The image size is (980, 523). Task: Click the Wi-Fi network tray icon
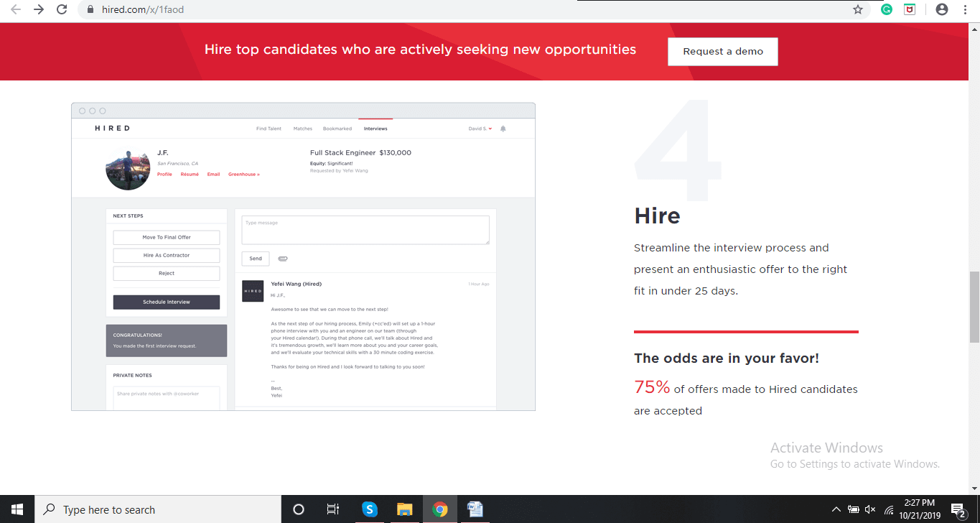(889, 511)
